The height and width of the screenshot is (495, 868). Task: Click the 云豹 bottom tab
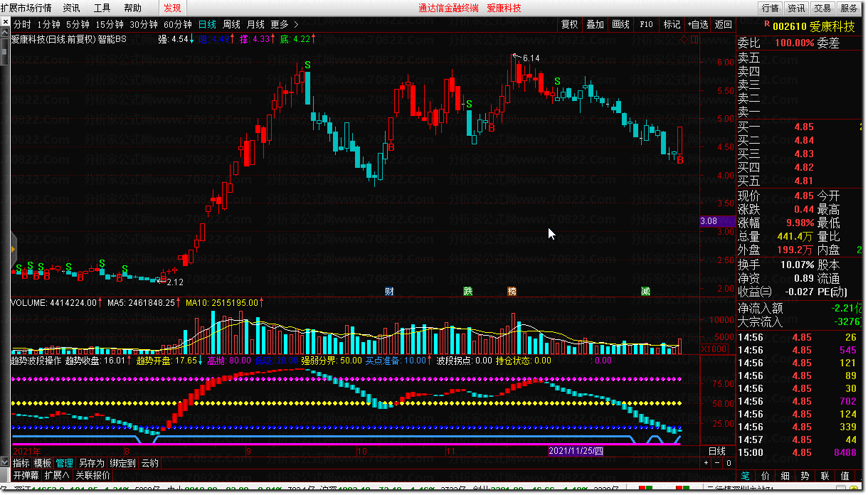(x=149, y=463)
